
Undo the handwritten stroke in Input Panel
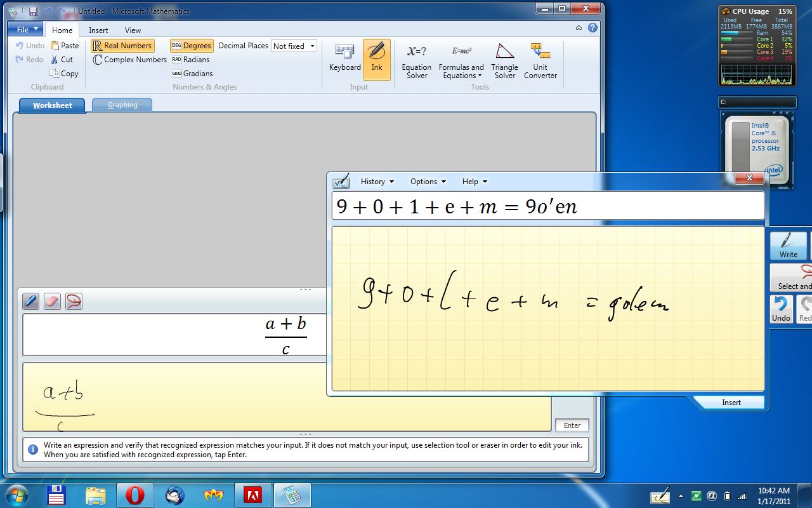tap(781, 309)
